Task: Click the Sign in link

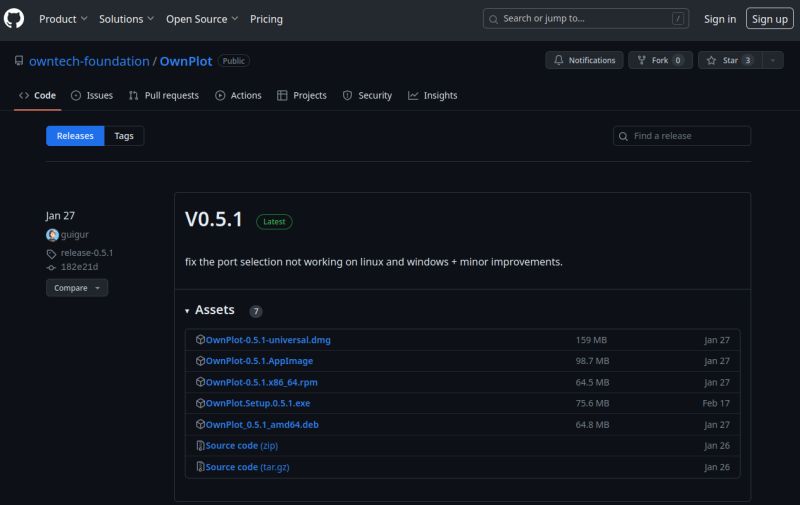Action: 720,19
